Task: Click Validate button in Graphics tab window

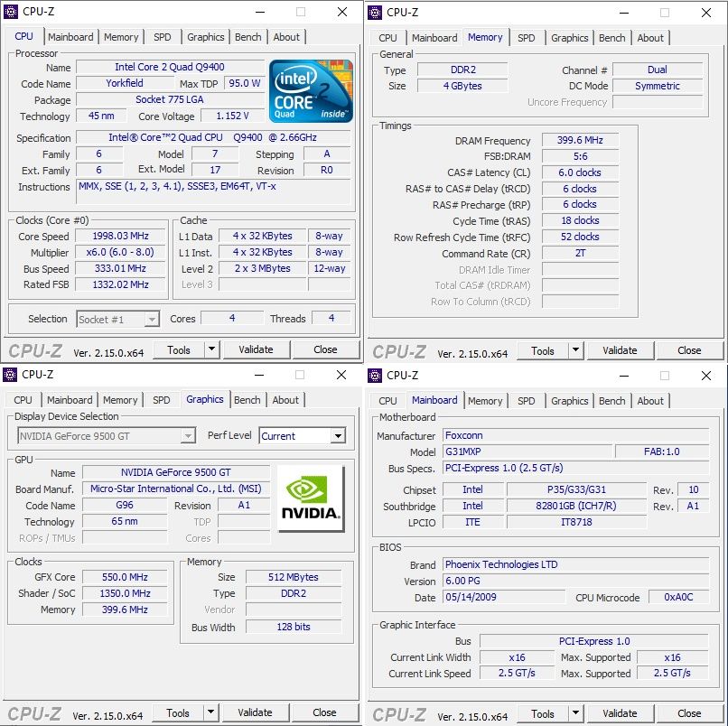Action: (255, 712)
